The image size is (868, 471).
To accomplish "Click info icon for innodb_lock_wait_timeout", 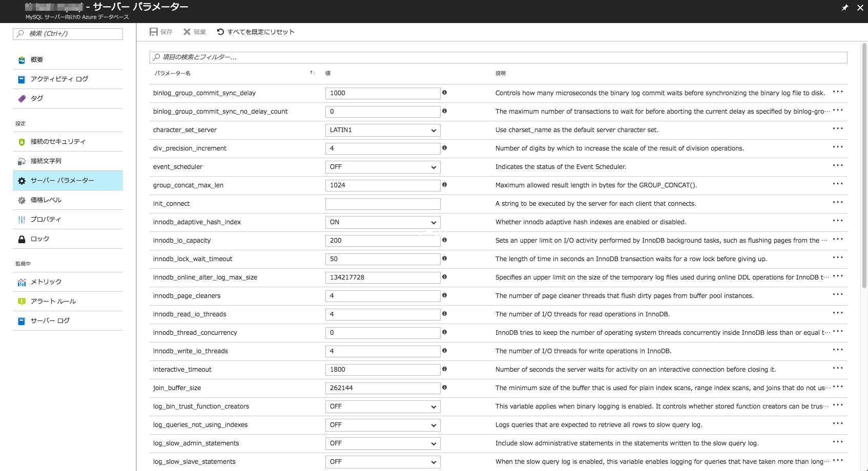I will (x=444, y=259).
